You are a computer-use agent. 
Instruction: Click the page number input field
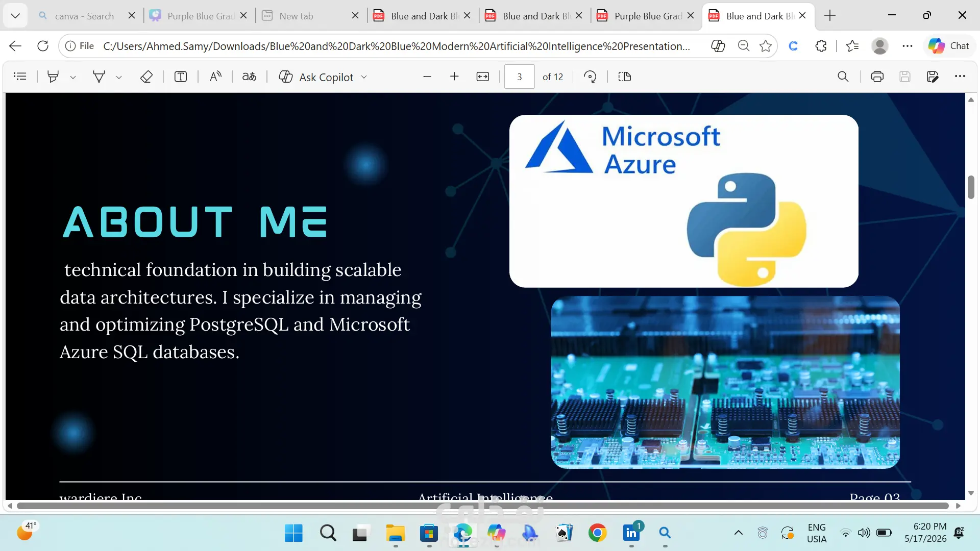pyautogui.click(x=519, y=77)
